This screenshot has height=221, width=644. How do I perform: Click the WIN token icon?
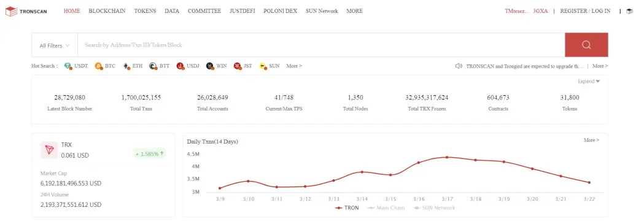(210, 66)
